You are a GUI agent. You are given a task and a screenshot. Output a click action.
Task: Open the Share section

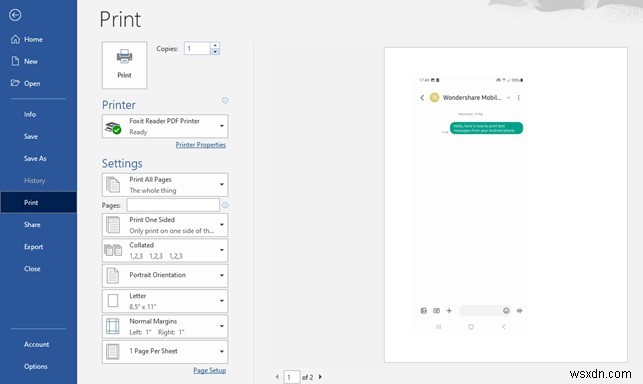coord(32,225)
